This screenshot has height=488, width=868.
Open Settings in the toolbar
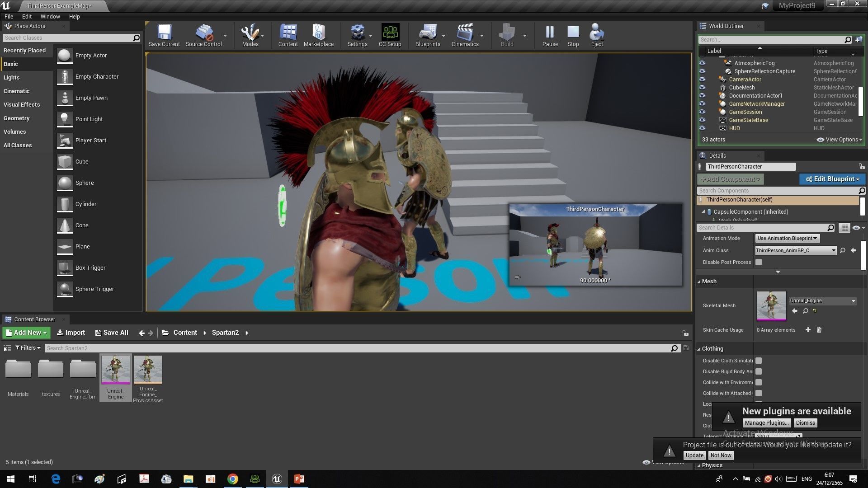[x=357, y=35]
